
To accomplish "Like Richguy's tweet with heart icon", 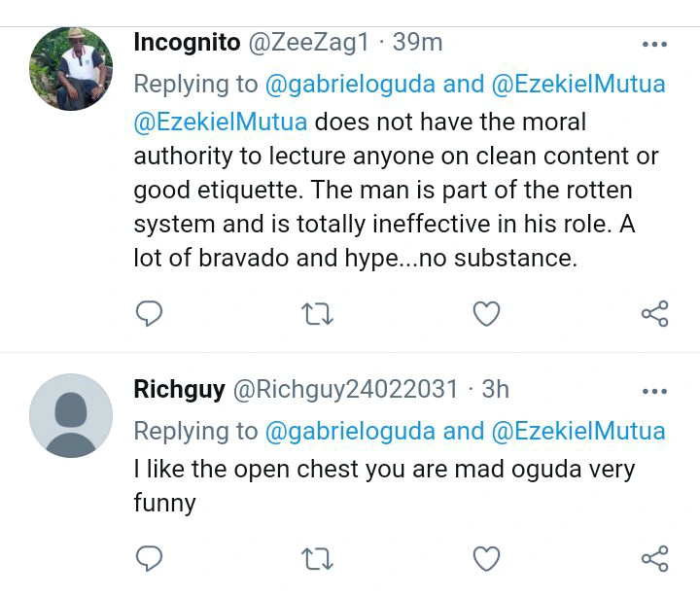I will [486, 558].
